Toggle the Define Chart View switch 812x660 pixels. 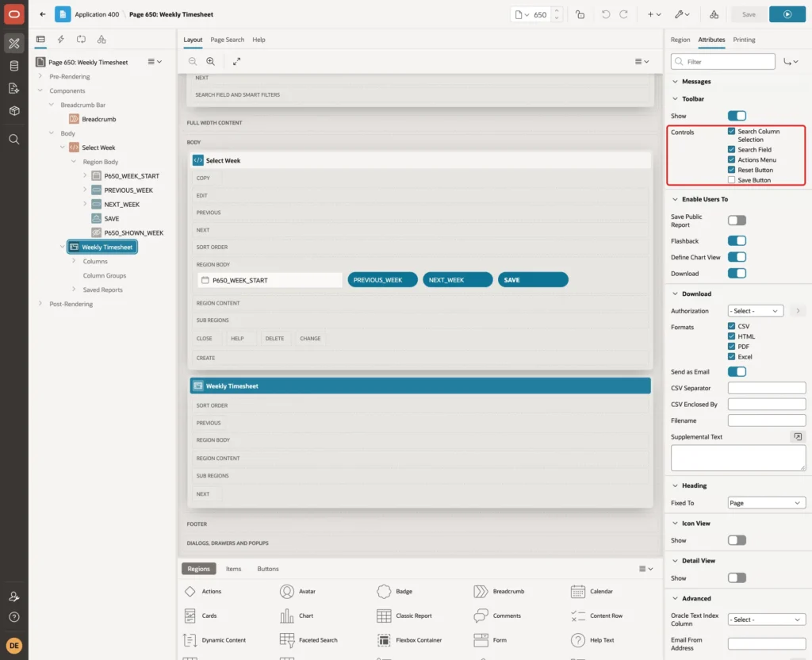[x=737, y=257]
